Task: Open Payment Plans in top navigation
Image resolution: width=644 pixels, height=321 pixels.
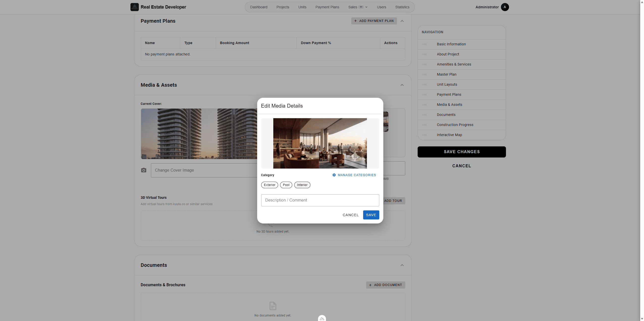Action: [x=327, y=7]
